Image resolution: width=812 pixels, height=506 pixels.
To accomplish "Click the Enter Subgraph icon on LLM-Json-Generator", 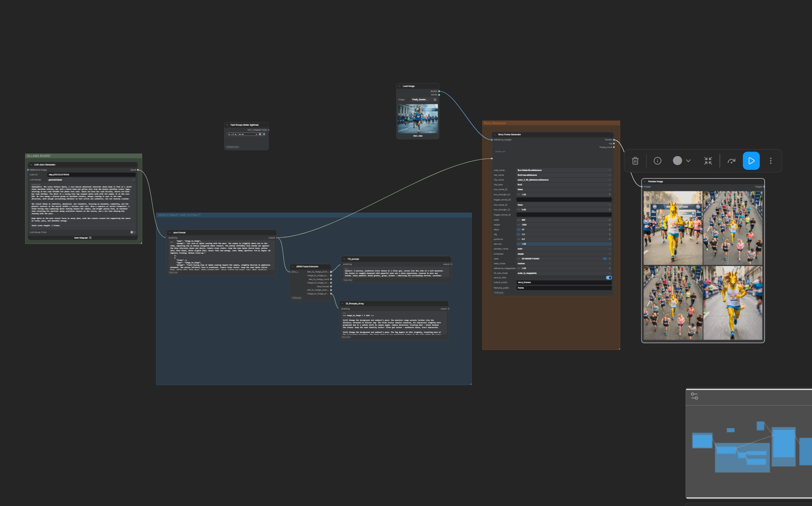I will point(90,238).
